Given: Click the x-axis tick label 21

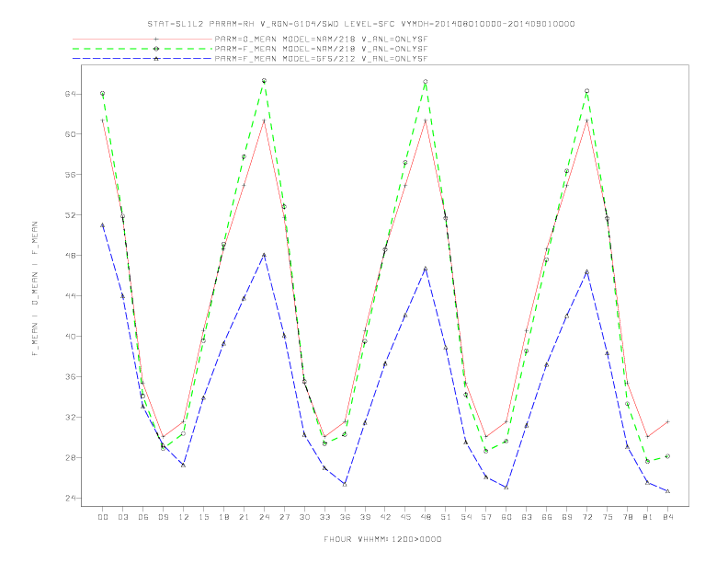Looking at the screenshot, I should pyautogui.click(x=244, y=517).
